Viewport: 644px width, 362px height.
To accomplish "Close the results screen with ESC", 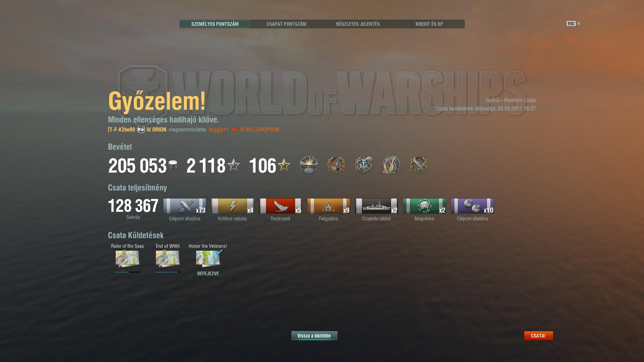I will pos(573,23).
